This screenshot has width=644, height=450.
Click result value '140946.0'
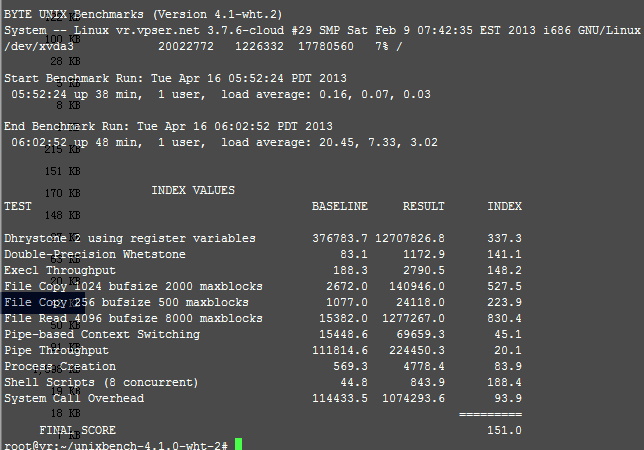417,287
